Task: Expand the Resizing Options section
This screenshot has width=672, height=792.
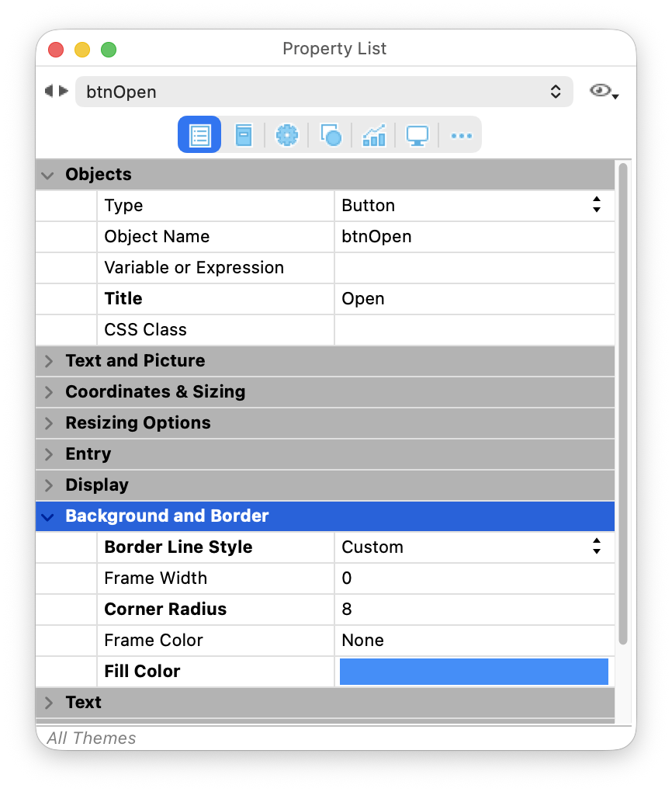Action: click(x=48, y=423)
